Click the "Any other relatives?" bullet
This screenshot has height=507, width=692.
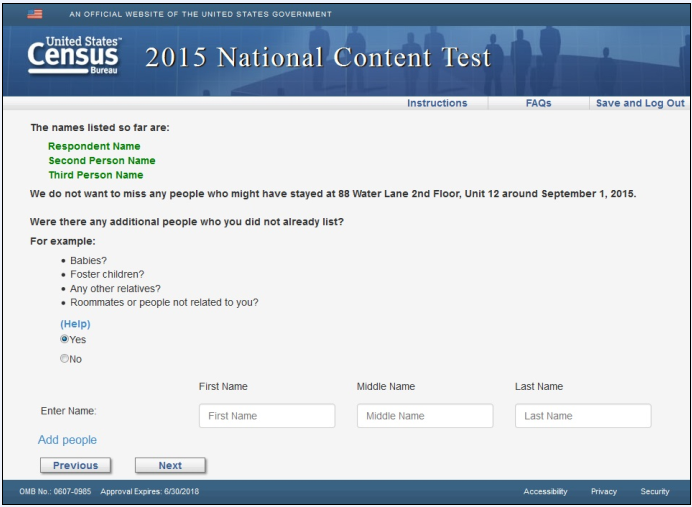pos(115,289)
